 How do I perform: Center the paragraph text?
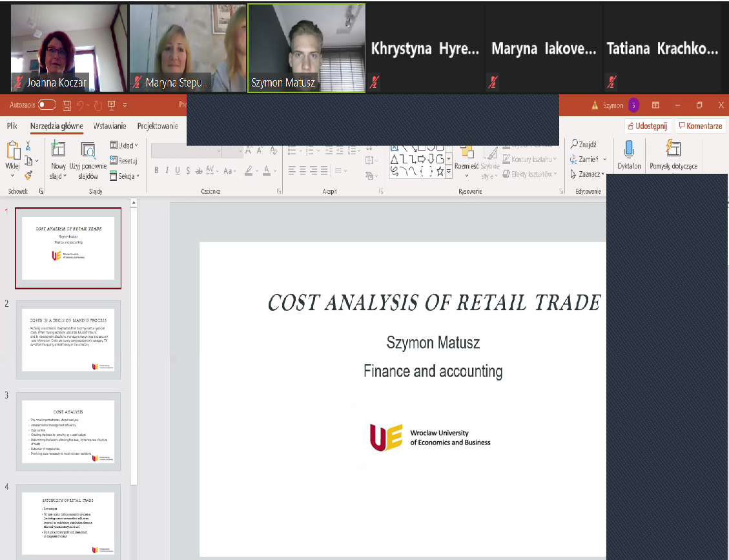(x=303, y=171)
